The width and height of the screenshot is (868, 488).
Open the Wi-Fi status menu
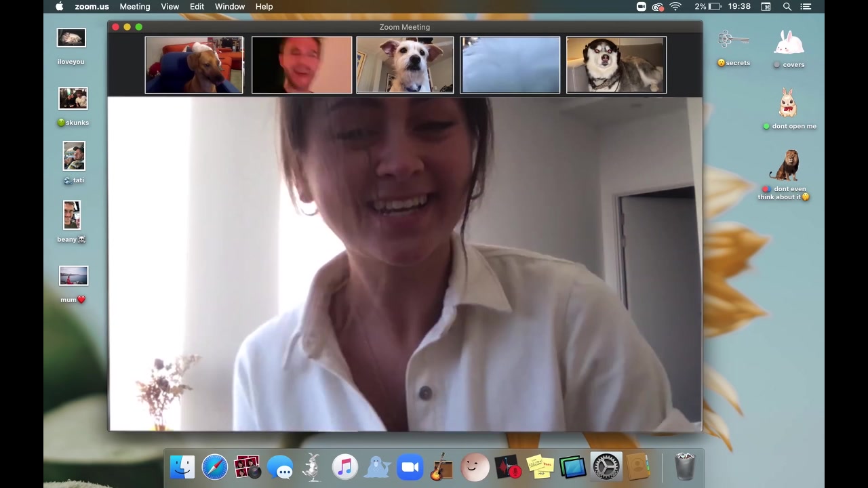(675, 7)
